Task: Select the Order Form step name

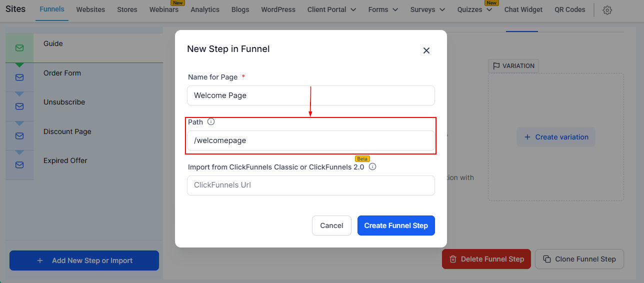Action: click(x=62, y=73)
